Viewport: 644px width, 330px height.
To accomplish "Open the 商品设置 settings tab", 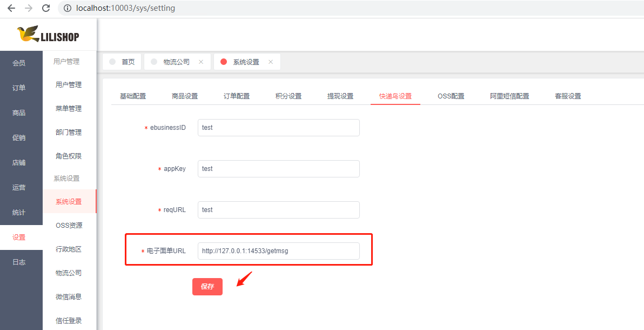I will pyautogui.click(x=185, y=96).
